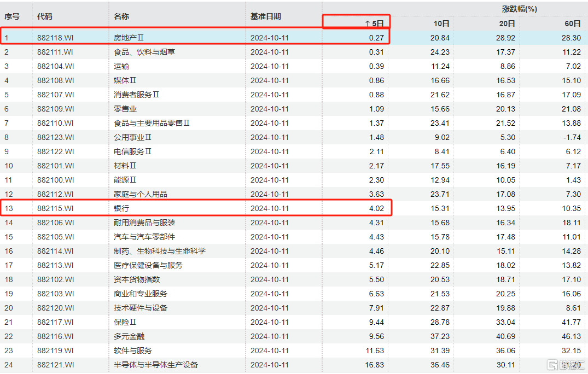Click the 序号 column header

coord(12,16)
